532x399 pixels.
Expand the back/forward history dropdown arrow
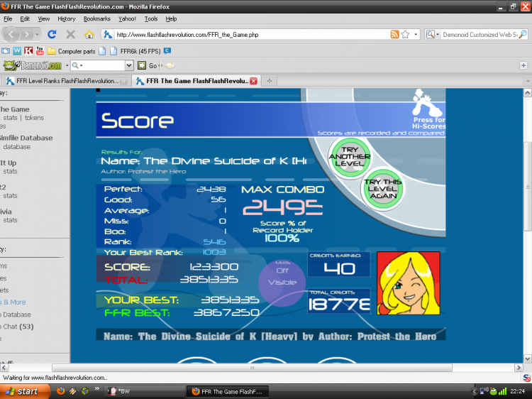pos(37,34)
